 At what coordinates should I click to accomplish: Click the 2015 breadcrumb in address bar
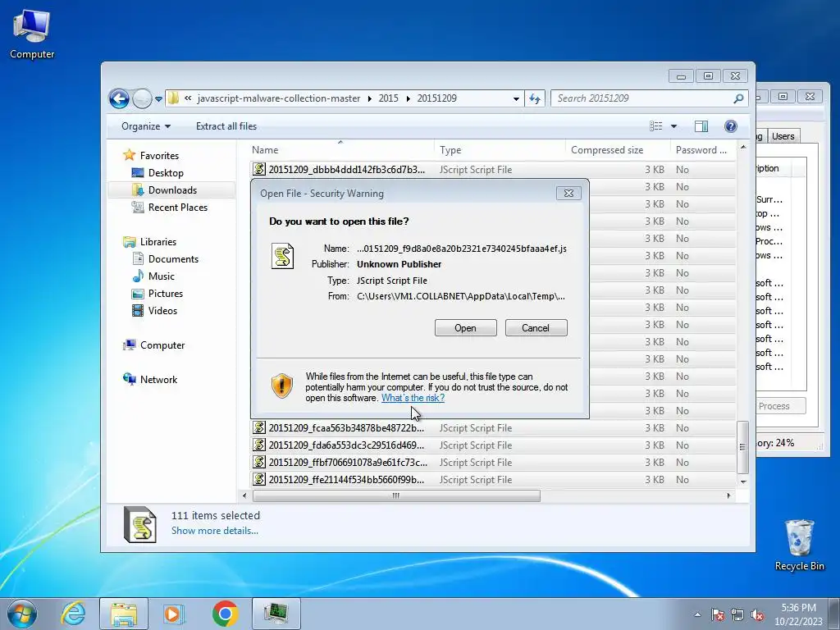pos(388,98)
